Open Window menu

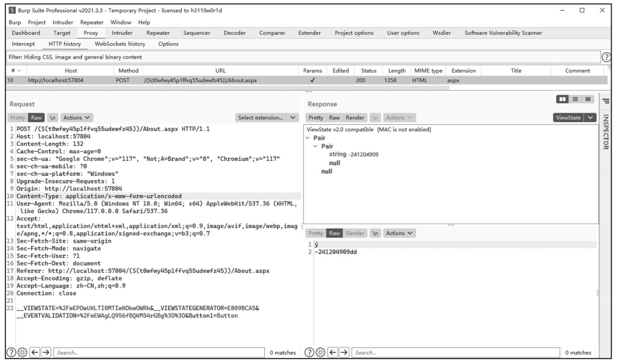pos(121,22)
